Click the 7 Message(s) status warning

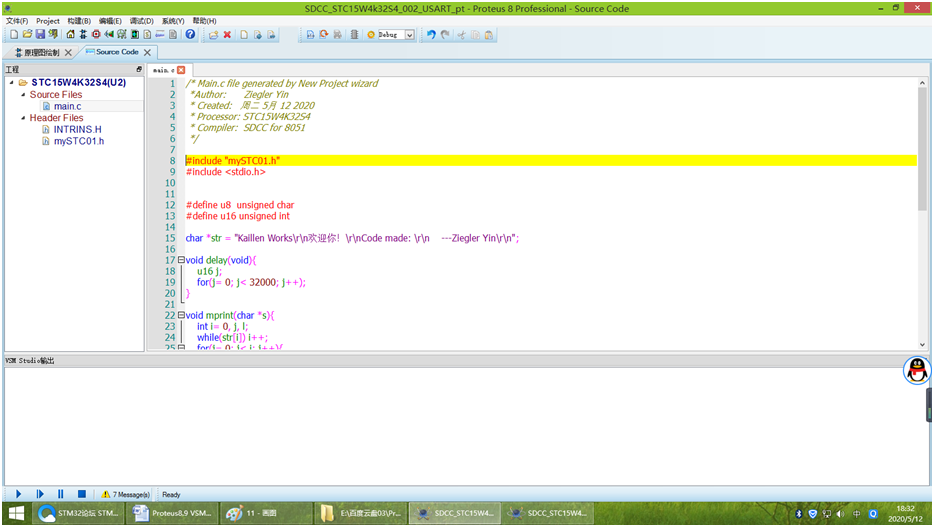(125, 494)
